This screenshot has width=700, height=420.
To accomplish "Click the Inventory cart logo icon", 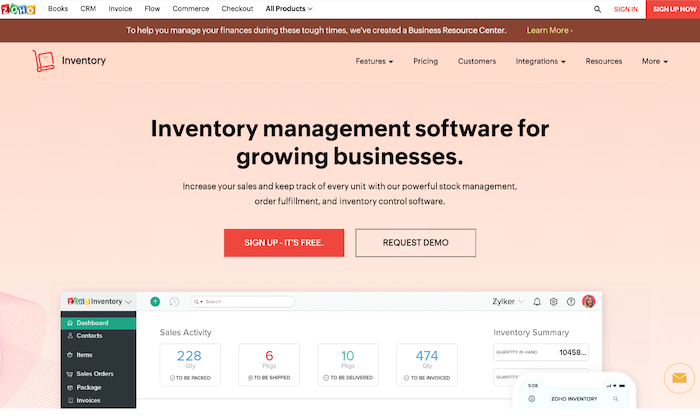I will tap(44, 61).
